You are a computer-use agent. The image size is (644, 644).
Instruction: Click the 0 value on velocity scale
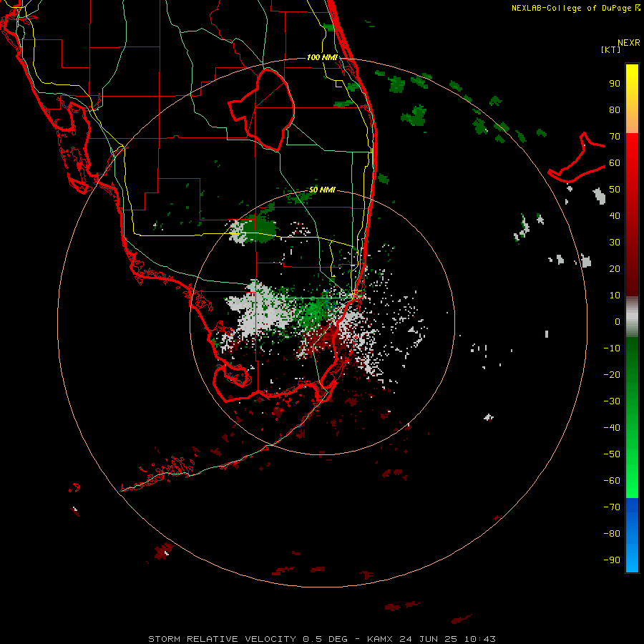tap(618, 322)
